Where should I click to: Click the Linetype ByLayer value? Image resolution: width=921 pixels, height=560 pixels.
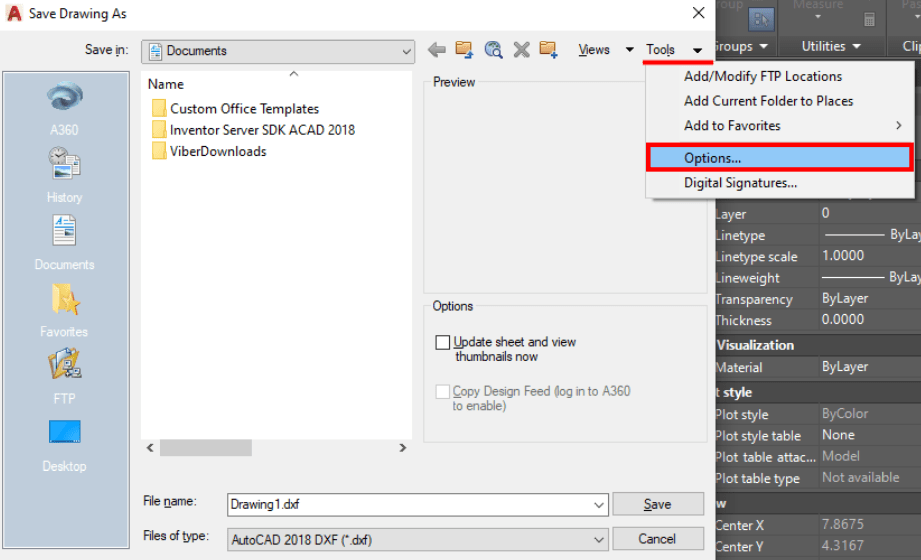(870, 234)
